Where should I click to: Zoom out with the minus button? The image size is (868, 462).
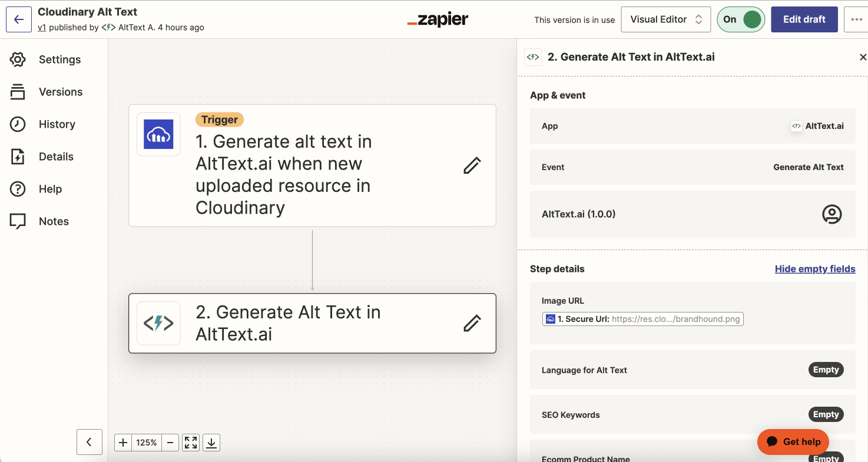click(x=170, y=443)
